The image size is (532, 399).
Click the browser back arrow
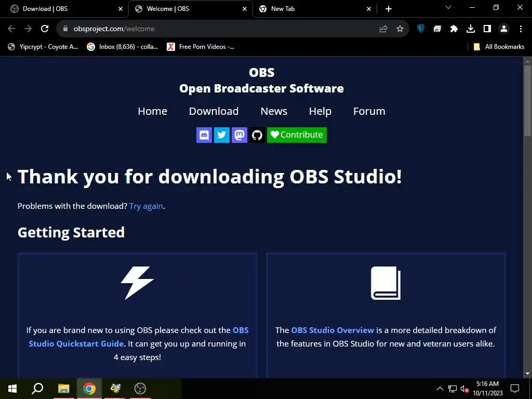click(x=11, y=29)
